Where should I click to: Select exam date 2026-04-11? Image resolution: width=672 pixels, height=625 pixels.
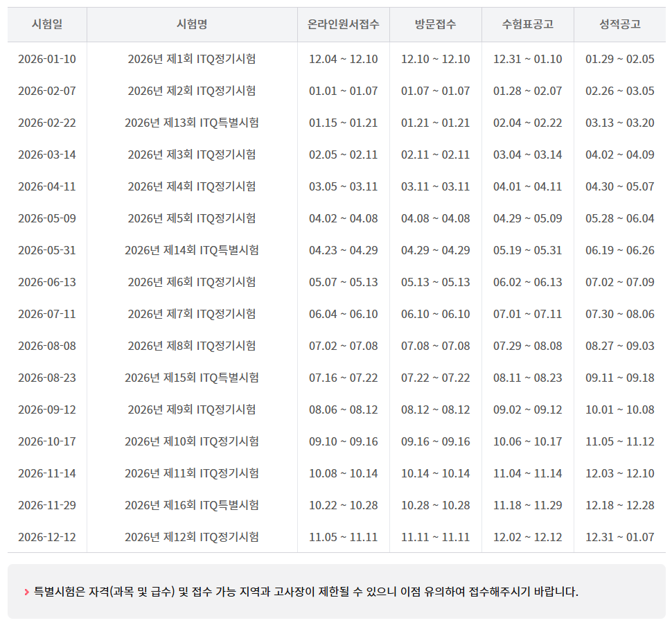pyautogui.click(x=47, y=186)
